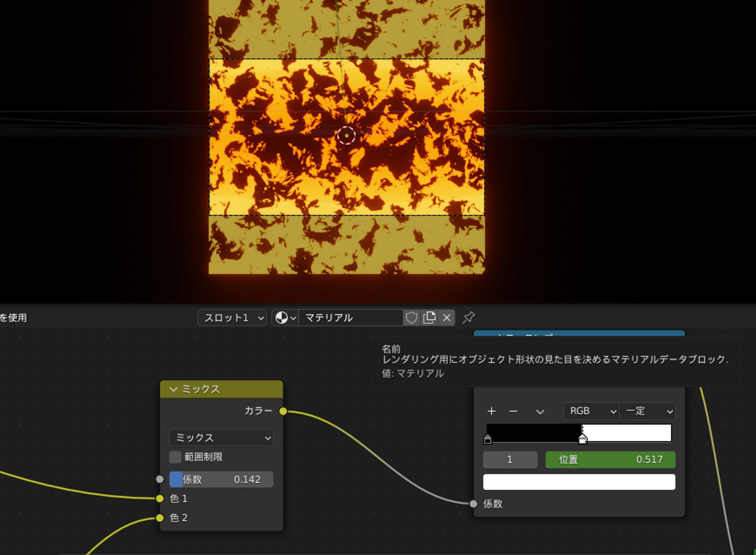756x555 pixels.
Task: Open the スロット1 slot dropdown
Action: tap(232, 318)
